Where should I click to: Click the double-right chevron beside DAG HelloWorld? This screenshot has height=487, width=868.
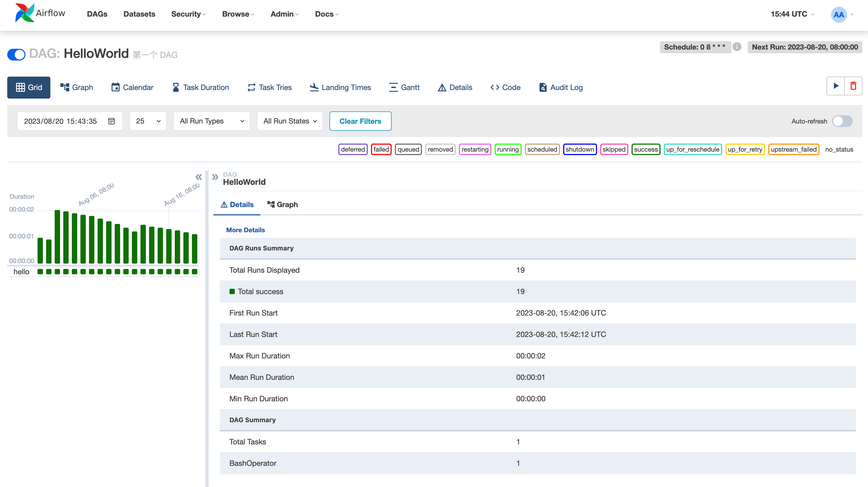point(215,177)
